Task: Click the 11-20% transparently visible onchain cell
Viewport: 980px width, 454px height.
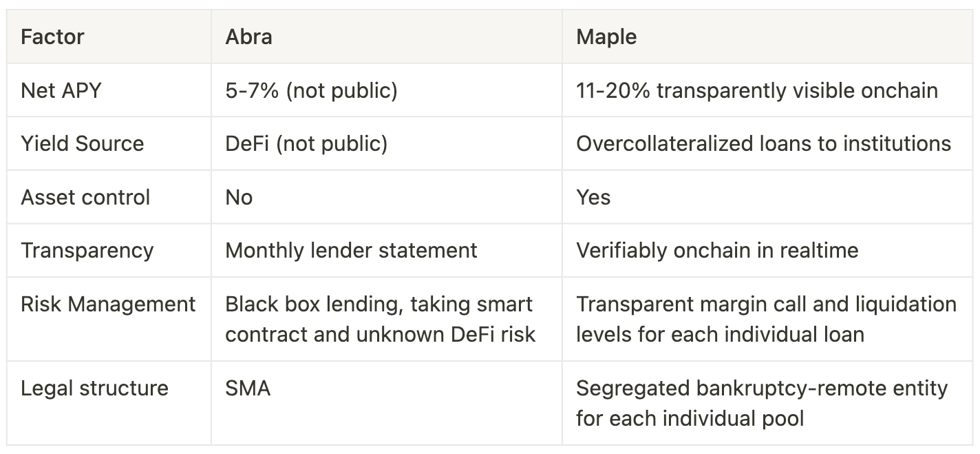Action: (x=767, y=90)
